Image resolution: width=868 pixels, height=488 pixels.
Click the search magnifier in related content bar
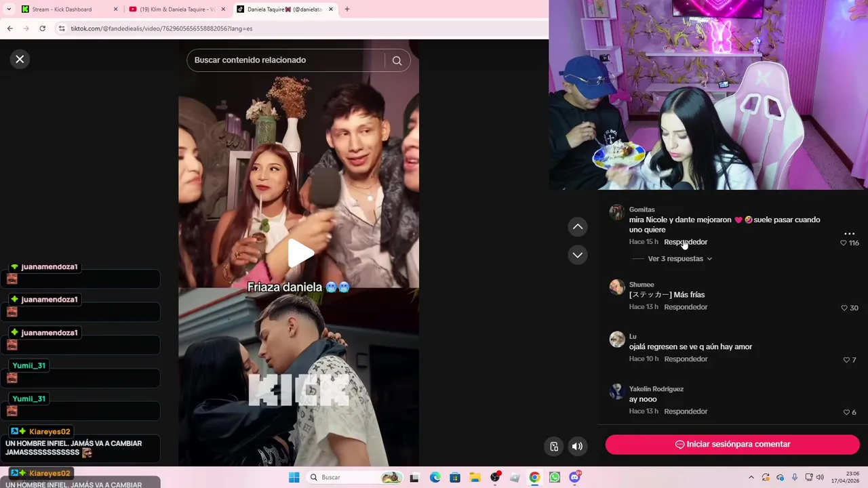397,60
